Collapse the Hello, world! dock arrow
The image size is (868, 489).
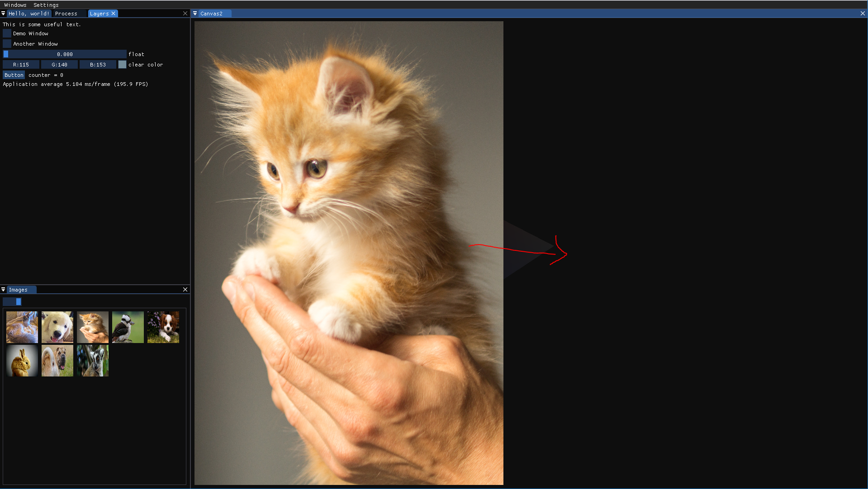tap(3, 14)
